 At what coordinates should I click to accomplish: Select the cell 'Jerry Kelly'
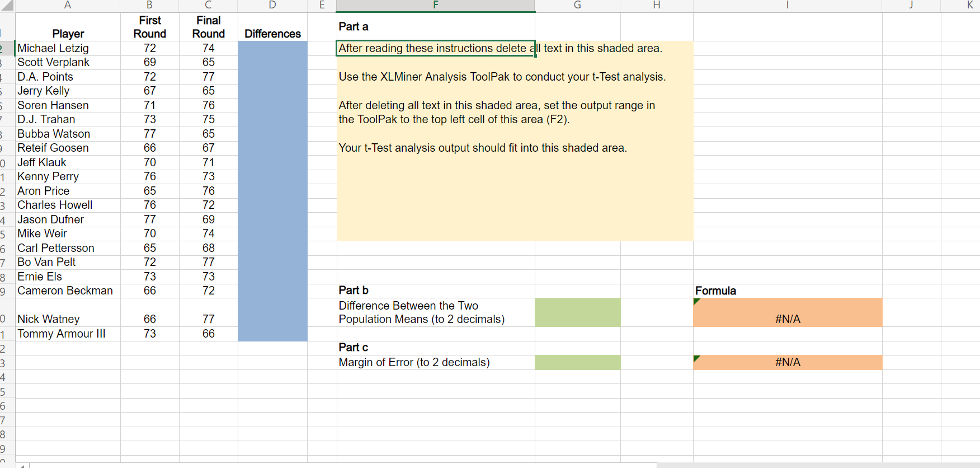(68, 91)
